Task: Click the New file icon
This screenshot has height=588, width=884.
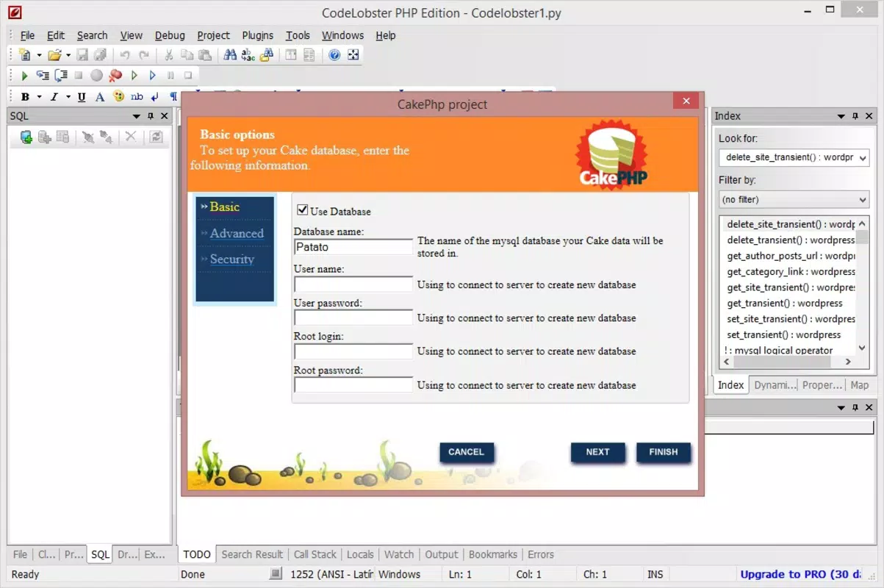Action: 25,55
